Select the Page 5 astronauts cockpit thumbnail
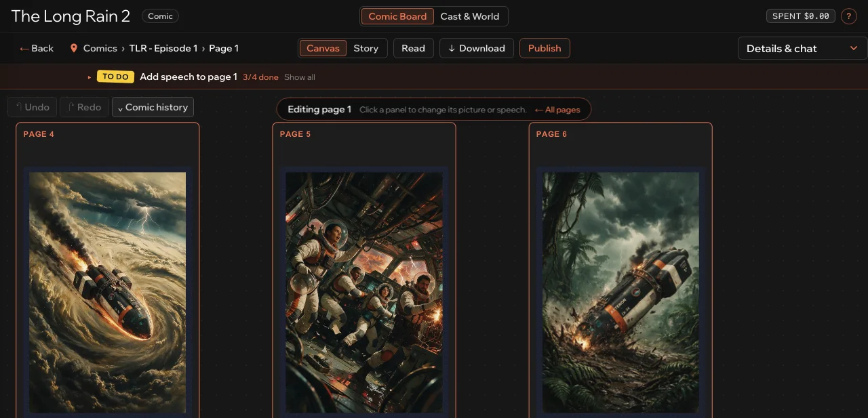The width and height of the screenshot is (868, 418). pyautogui.click(x=364, y=293)
